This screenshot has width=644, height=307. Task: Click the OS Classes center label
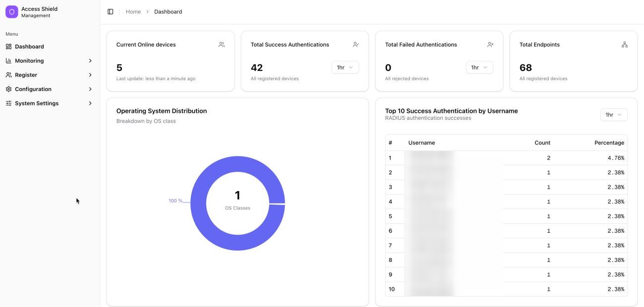point(237,208)
